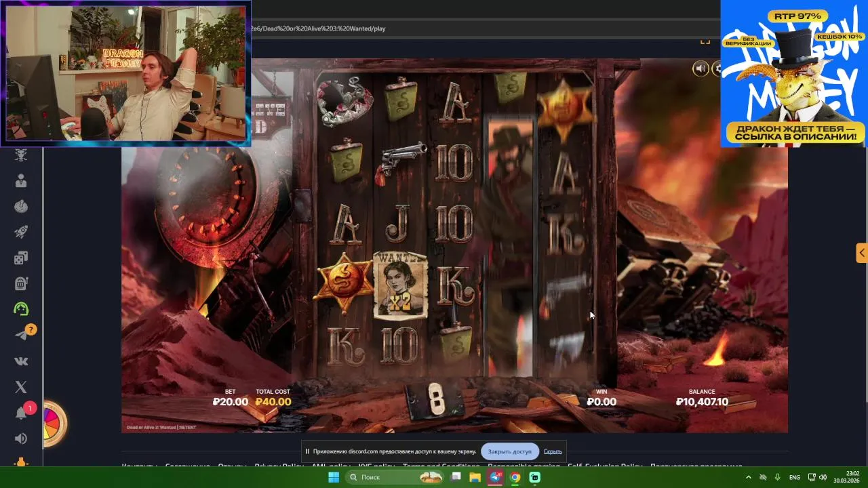The width and height of the screenshot is (868, 488).
Task: Show hidden system tray icons
Action: [x=748, y=477]
